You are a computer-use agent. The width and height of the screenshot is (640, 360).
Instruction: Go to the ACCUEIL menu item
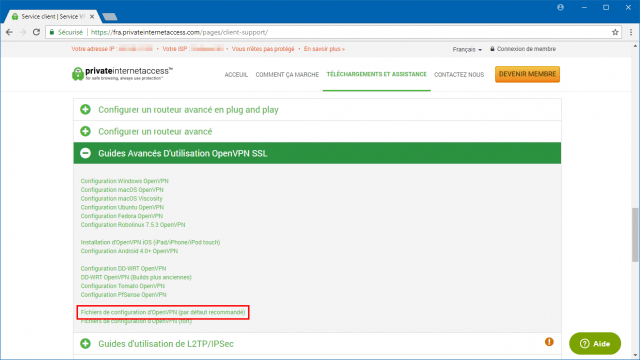(x=236, y=75)
